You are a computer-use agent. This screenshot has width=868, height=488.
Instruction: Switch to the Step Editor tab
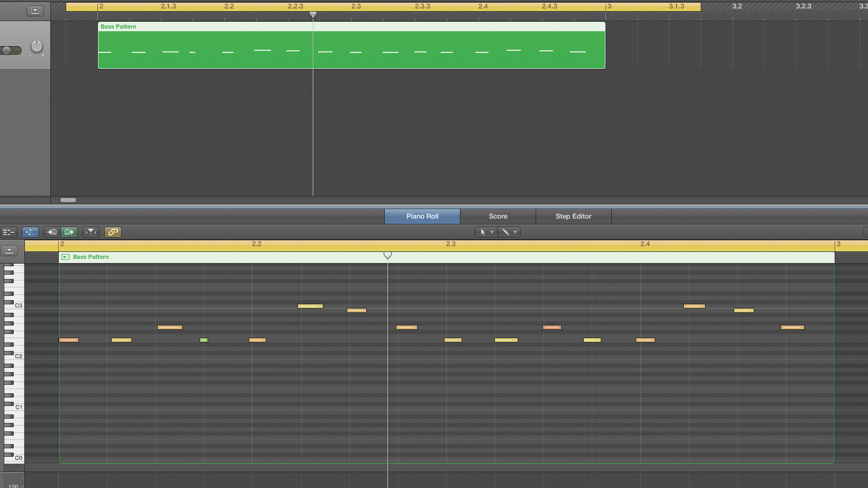tap(574, 216)
